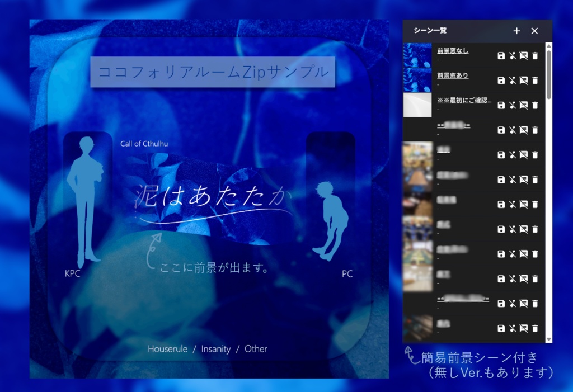The height and width of the screenshot is (392, 573).
Task: Select the 前景窓なし scene thumbnail
Action: pyautogui.click(x=417, y=55)
